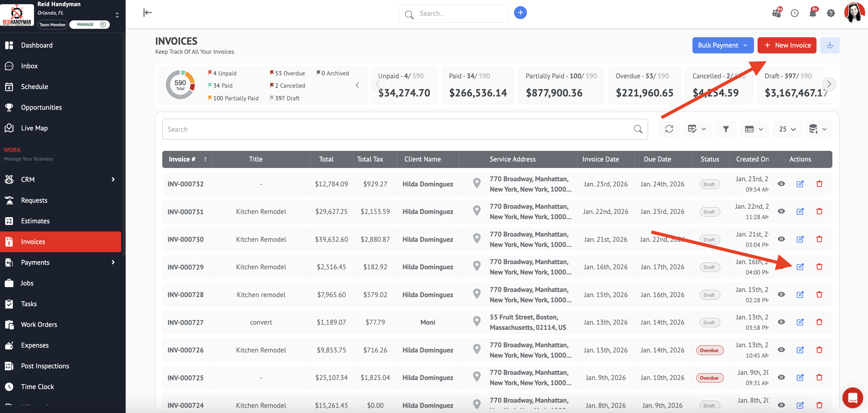This screenshot has width=868, height=413.
Task: Click the invoices table Search field
Action: point(398,129)
